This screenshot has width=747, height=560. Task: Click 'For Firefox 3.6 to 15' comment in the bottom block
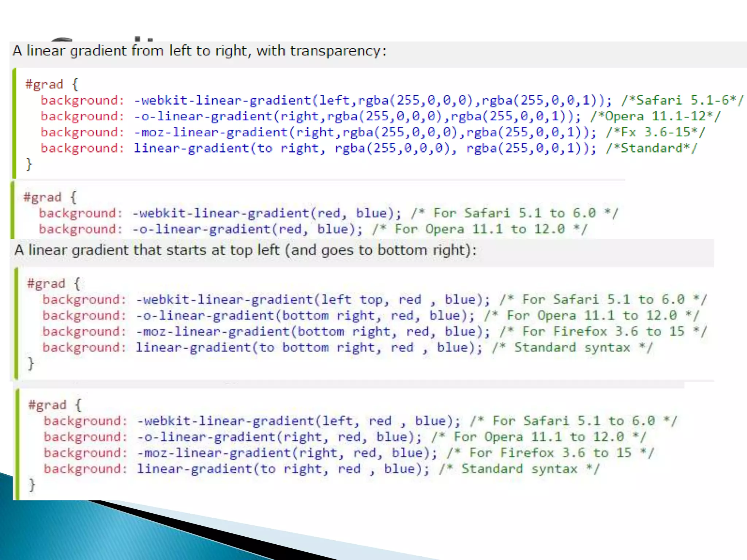551,453
